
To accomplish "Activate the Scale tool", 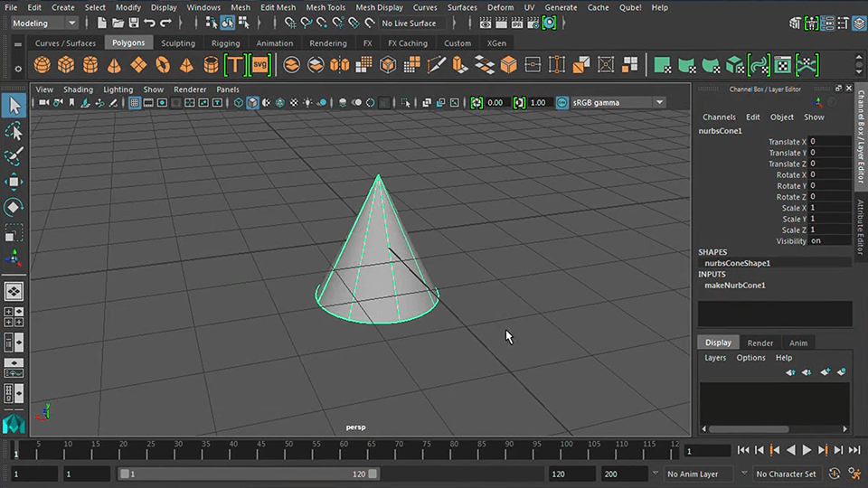I will point(14,232).
